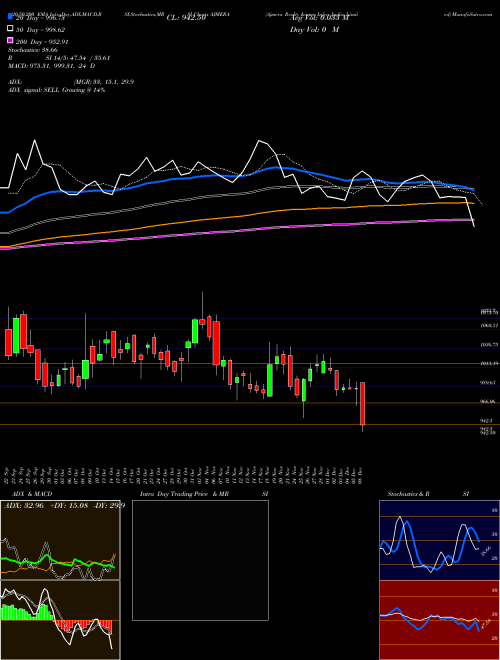Screen dimensions: 500x660
Task: Open the MACD histogram mini chart
Action: [60, 620]
